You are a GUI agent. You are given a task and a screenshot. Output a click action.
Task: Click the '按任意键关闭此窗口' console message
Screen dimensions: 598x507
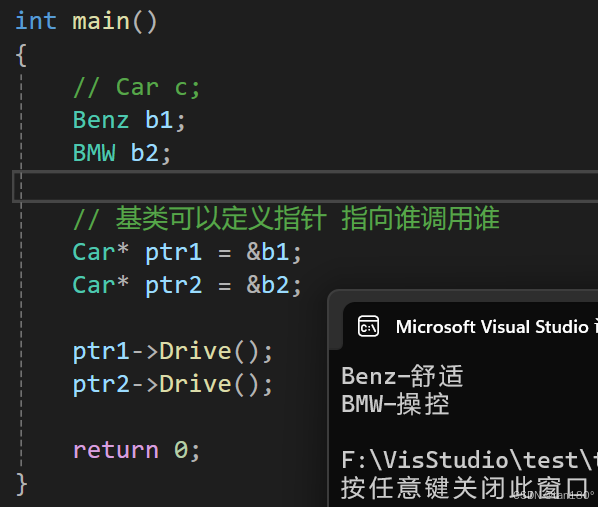[x=464, y=488]
